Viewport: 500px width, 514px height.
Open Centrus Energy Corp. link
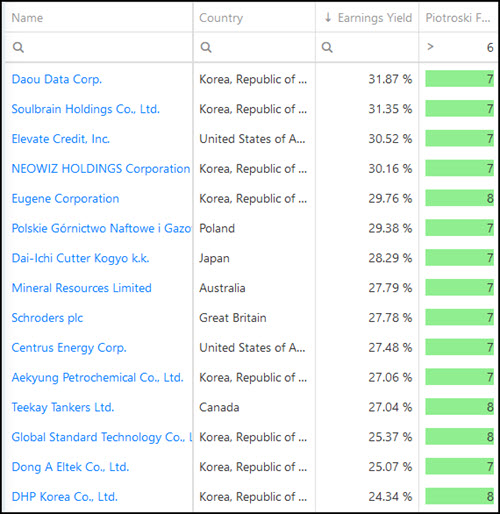tap(69, 348)
